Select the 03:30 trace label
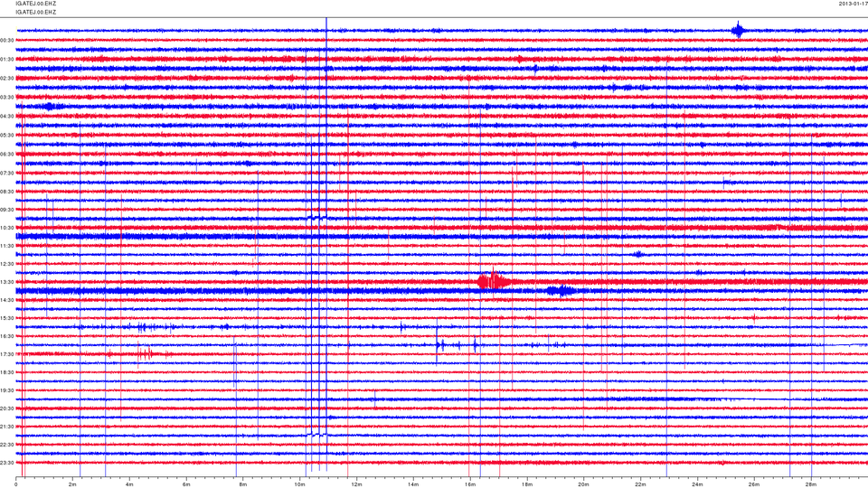 point(6,98)
